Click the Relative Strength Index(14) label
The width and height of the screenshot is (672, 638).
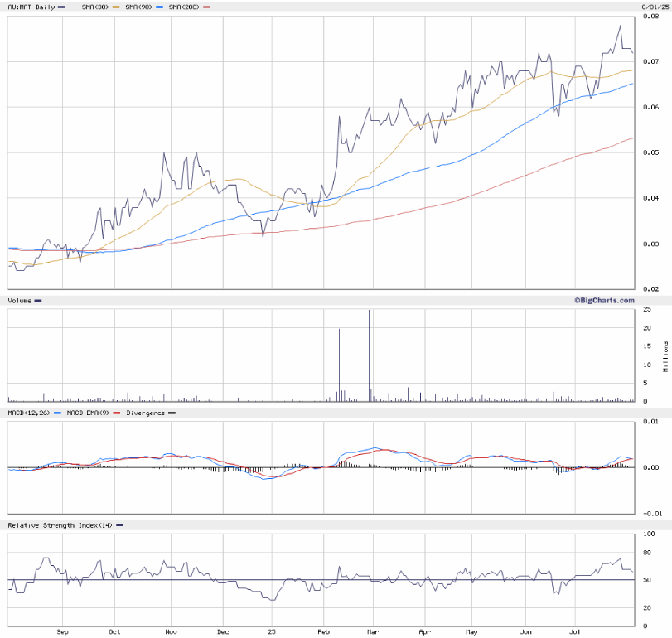tap(59, 525)
